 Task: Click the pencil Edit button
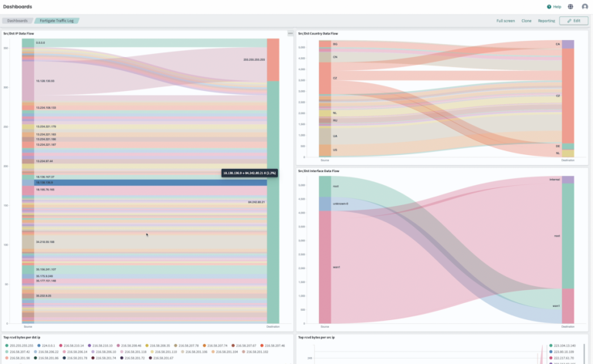(x=574, y=21)
